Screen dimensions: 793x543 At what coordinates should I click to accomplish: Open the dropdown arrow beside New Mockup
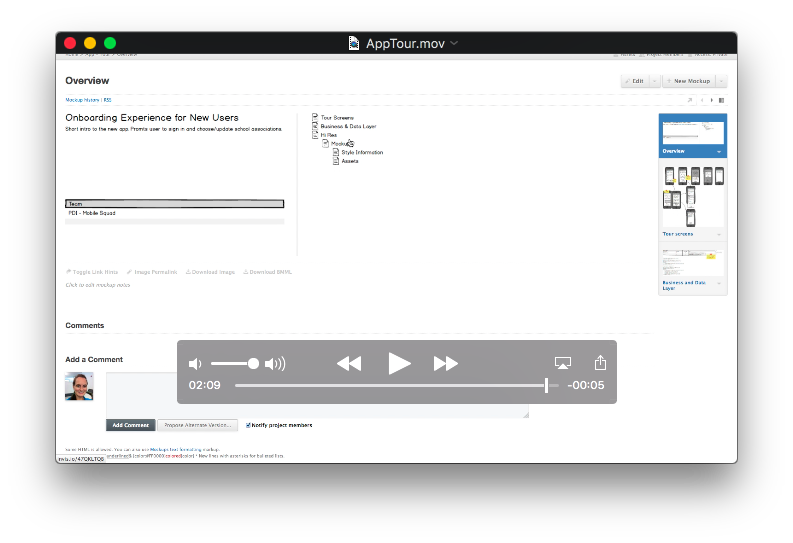721,81
